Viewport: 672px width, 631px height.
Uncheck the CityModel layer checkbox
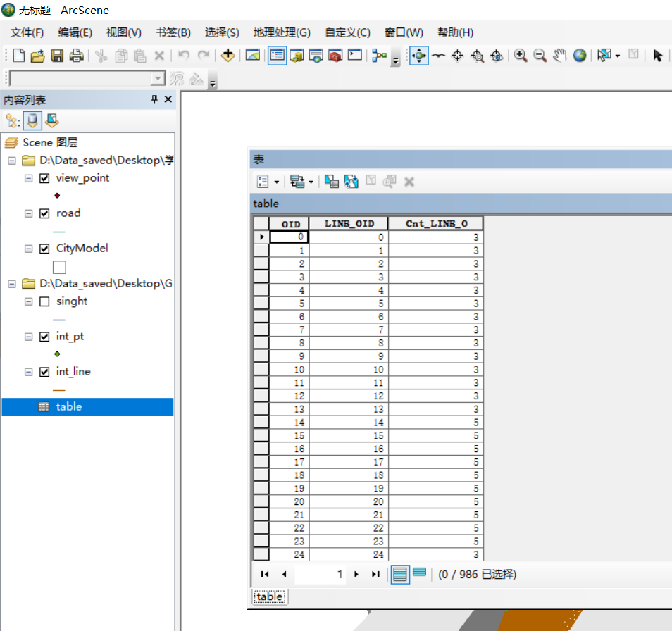pos(44,249)
